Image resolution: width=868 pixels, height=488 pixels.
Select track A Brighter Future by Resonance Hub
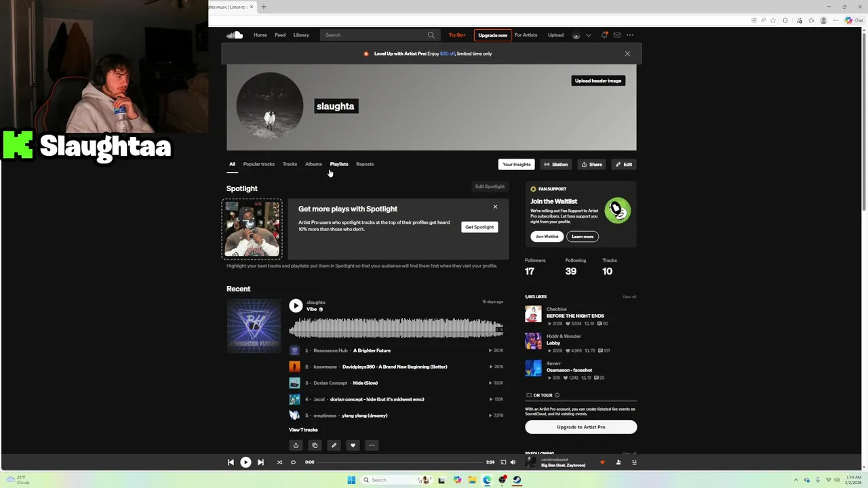(x=372, y=350)
